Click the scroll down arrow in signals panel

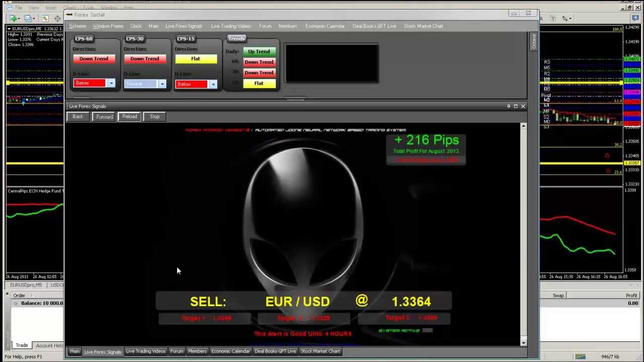pyautogui.click(x=523, y=343)
